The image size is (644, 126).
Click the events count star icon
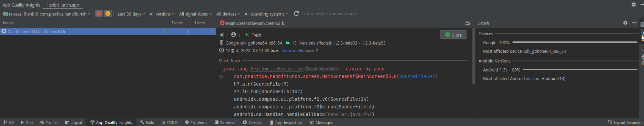pos(222,35)
